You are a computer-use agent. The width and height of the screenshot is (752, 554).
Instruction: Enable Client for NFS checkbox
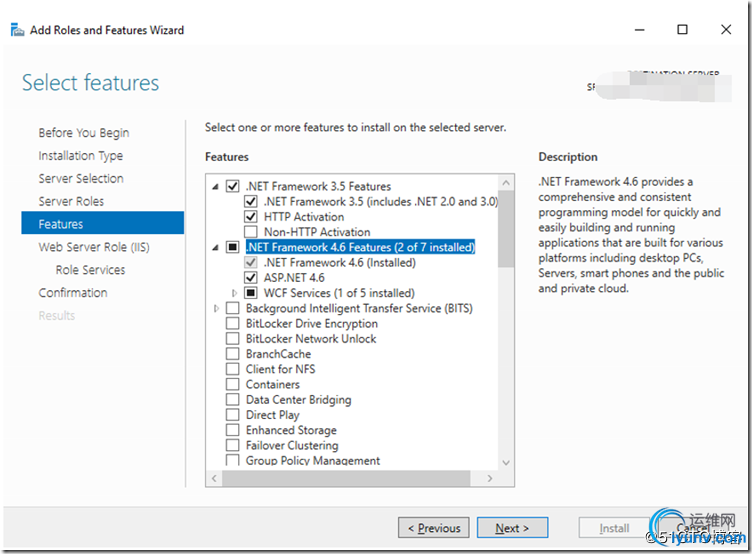[x=233, y=369]
